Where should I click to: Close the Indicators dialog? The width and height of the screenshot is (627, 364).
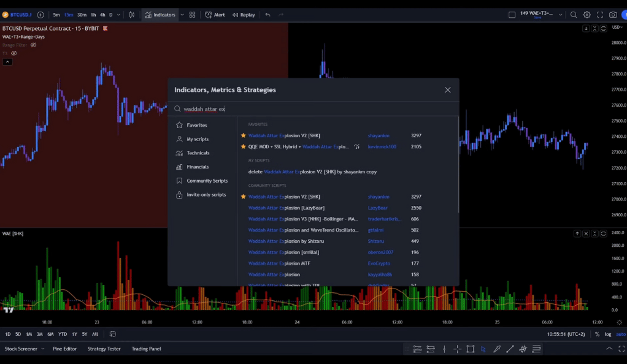point(447,90)
